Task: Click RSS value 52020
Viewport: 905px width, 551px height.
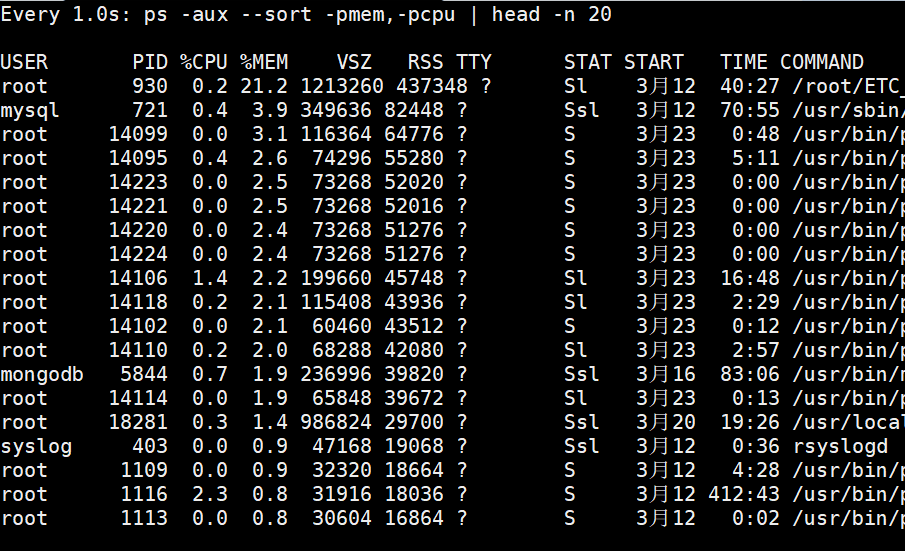Action: click(414, 182)
